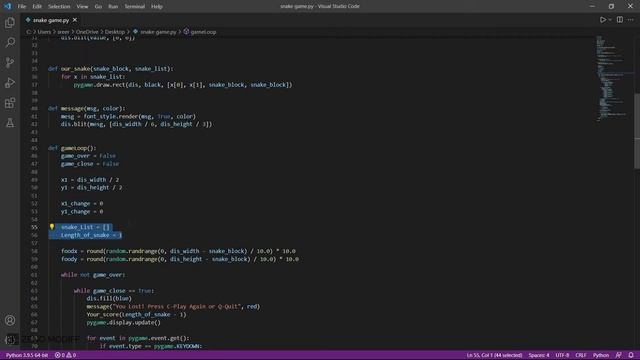The width and height of the screenshot is (640, 360).
Task: Open the Go menu
Action: pyautogui.click(x=98, y=7)
